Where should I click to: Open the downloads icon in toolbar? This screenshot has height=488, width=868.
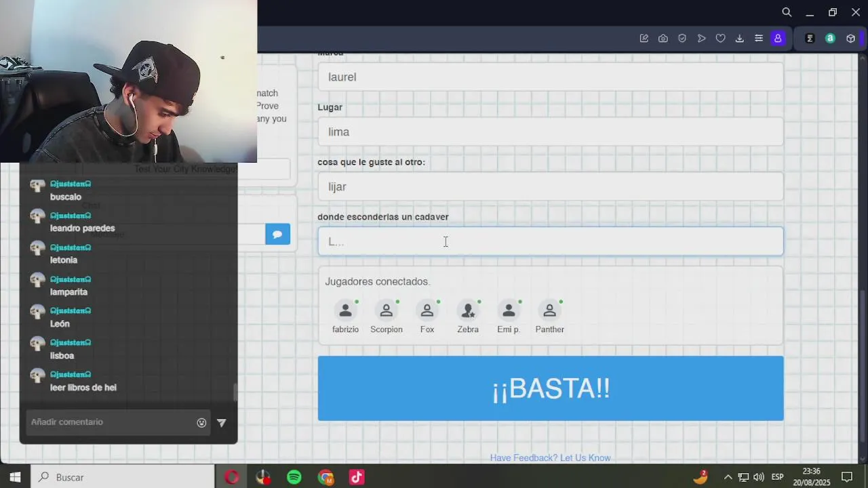click(x=740, y=39)
